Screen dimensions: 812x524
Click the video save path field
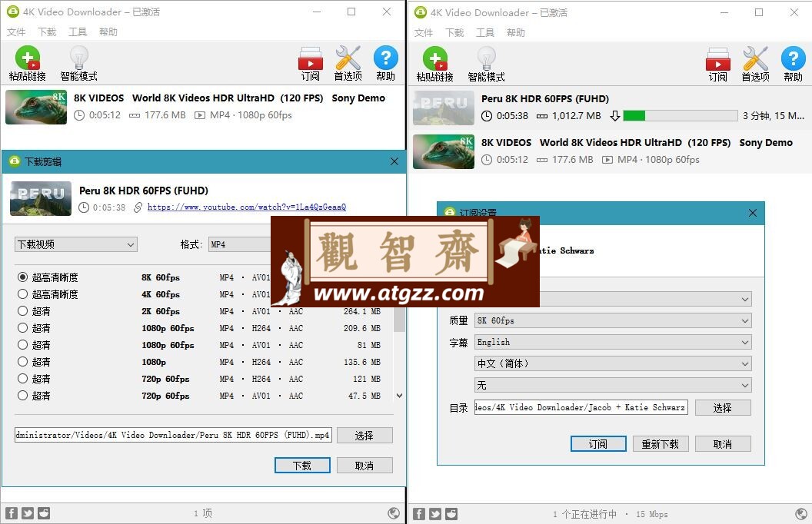(173, 435)
